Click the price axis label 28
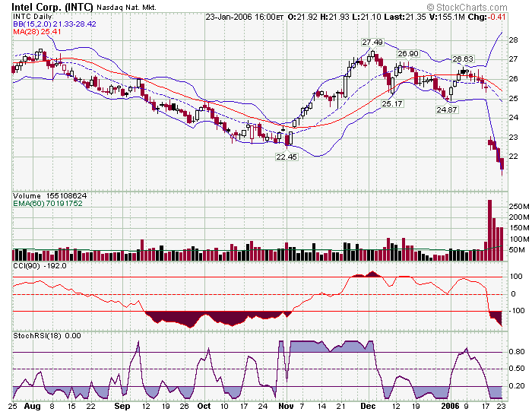Viewport: 532px width, 415px height. [513, 40]
